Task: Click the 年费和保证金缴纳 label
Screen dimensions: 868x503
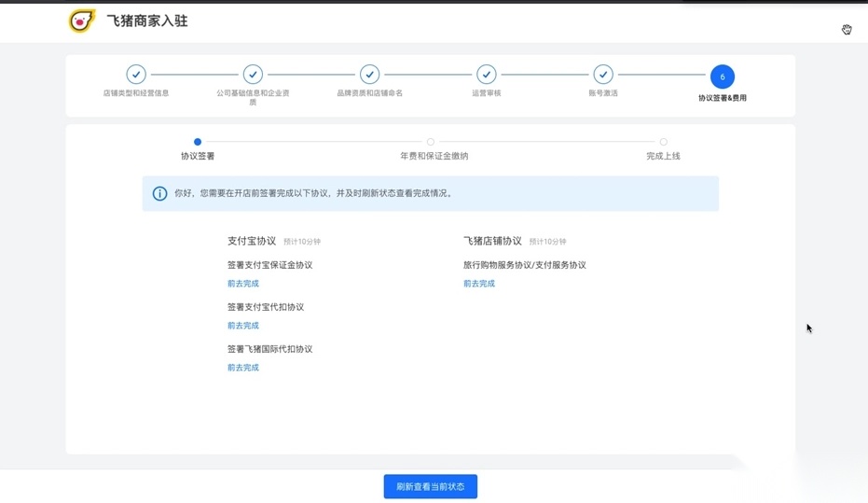Action: (x=434, y=156)
